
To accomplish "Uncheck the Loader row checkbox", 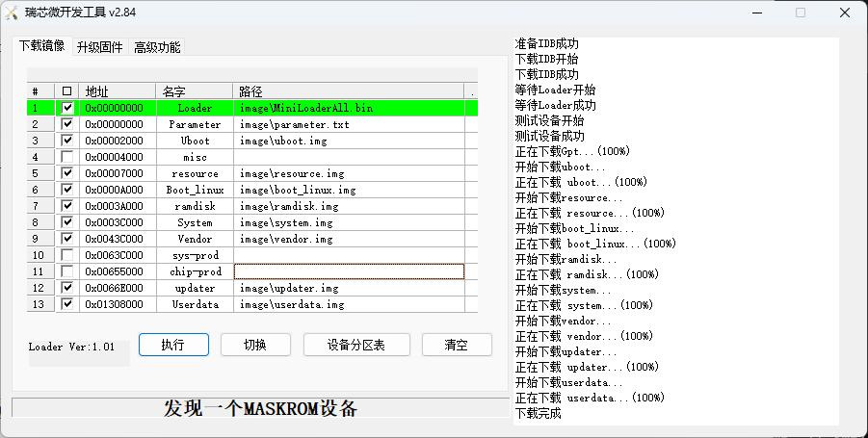I will (66, 108).
